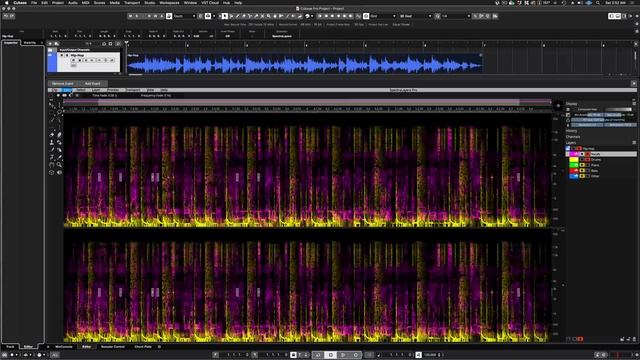Select the Hip-Hop group layer
The image size is (640, 360).
point(589,149)
